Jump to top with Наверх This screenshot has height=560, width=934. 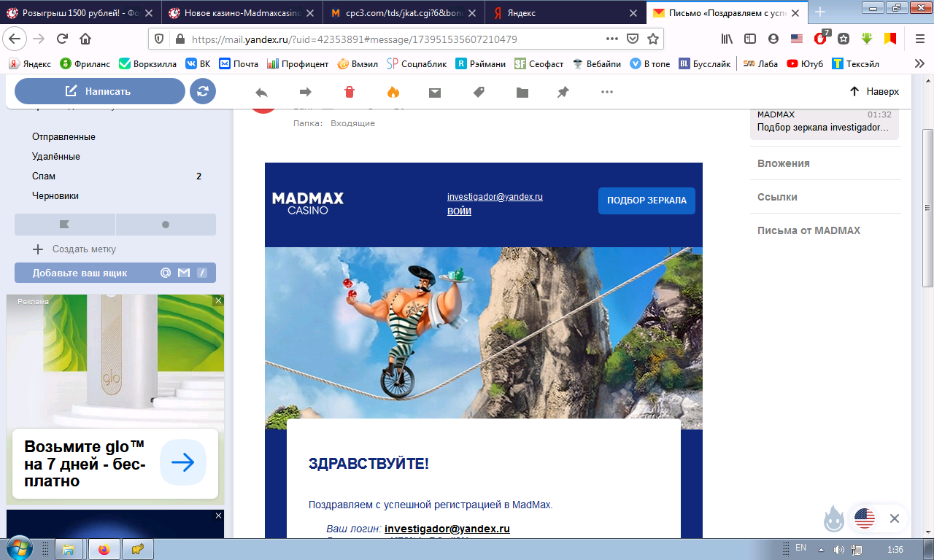click(874, 92)
